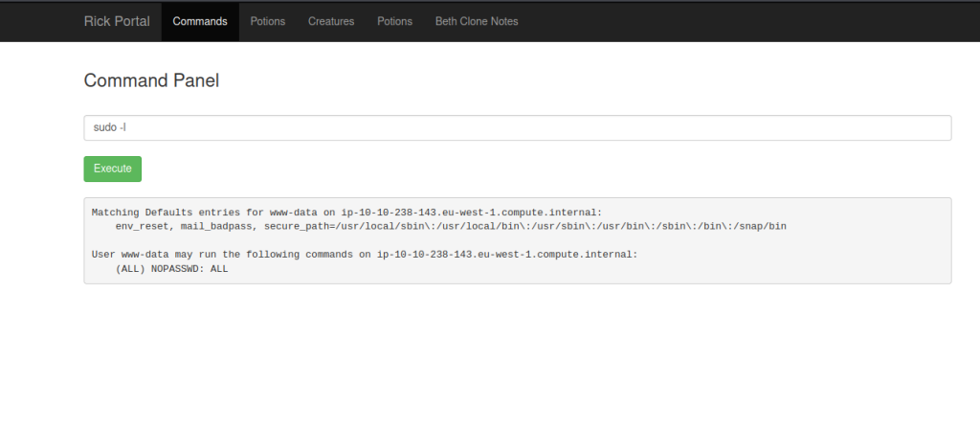Focus the command input field
Image resolution: width=980 pixels, height=428 pixels.
(x=517, y=128)
